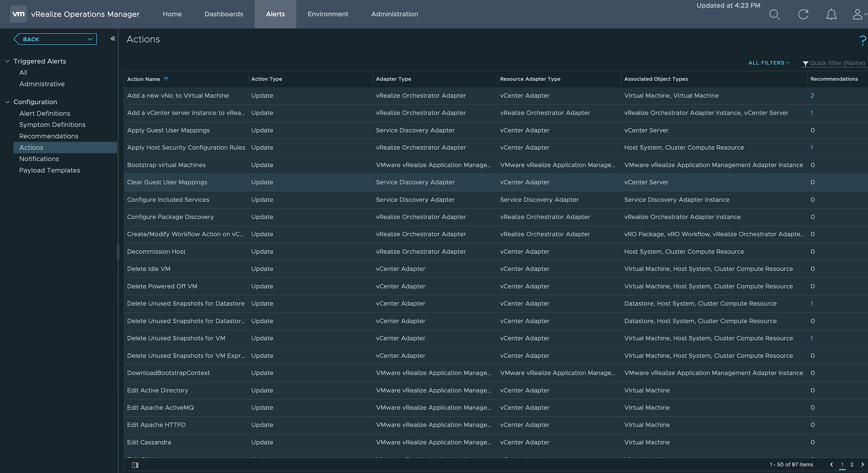This screenshot has width=868, height=473.
Task: Sort by Adapter Type column
Action: point(393,79)
